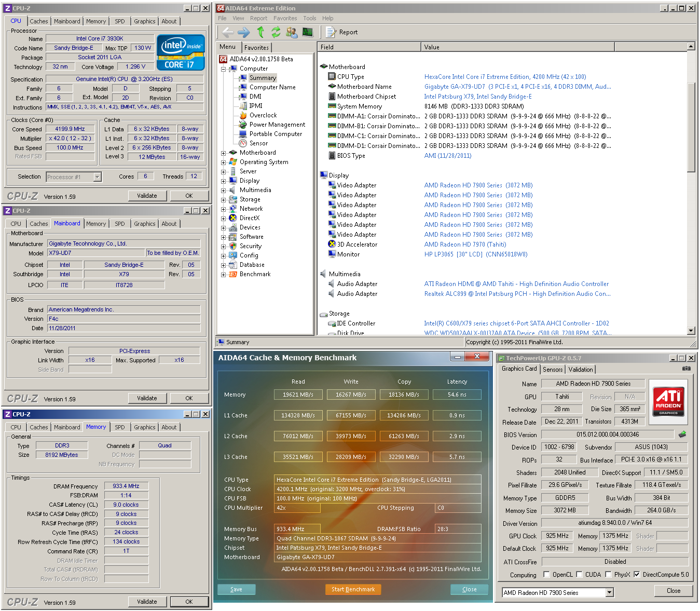700x611 pixels.
Task: Open the AIDA64 File menu
Action: pos(222,18)
